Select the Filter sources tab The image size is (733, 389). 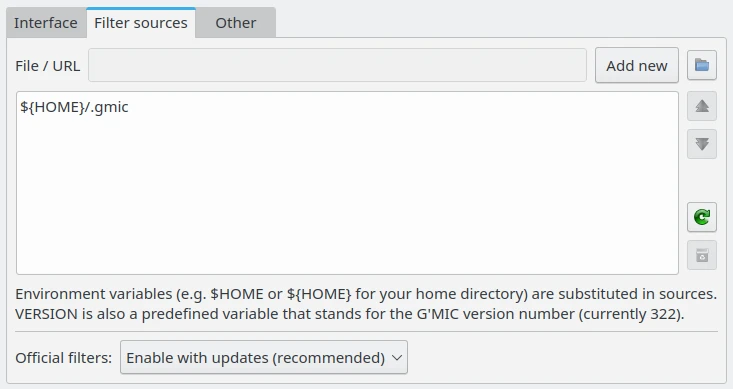141,23
